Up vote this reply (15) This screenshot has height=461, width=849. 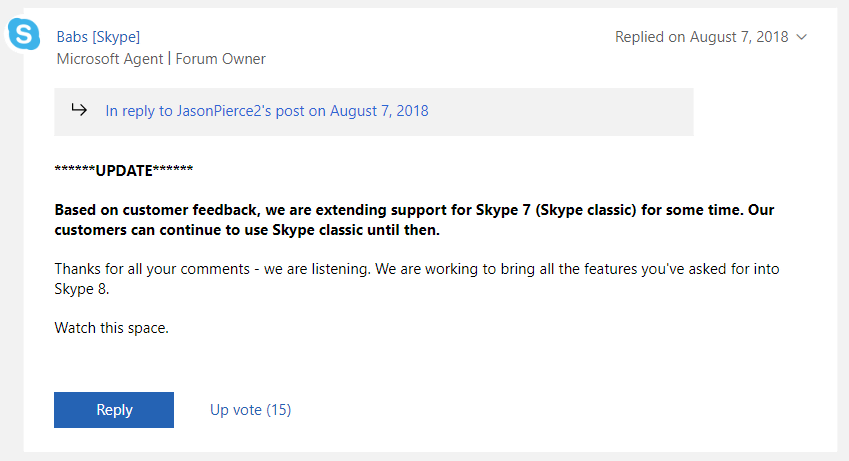coord(251,410)
